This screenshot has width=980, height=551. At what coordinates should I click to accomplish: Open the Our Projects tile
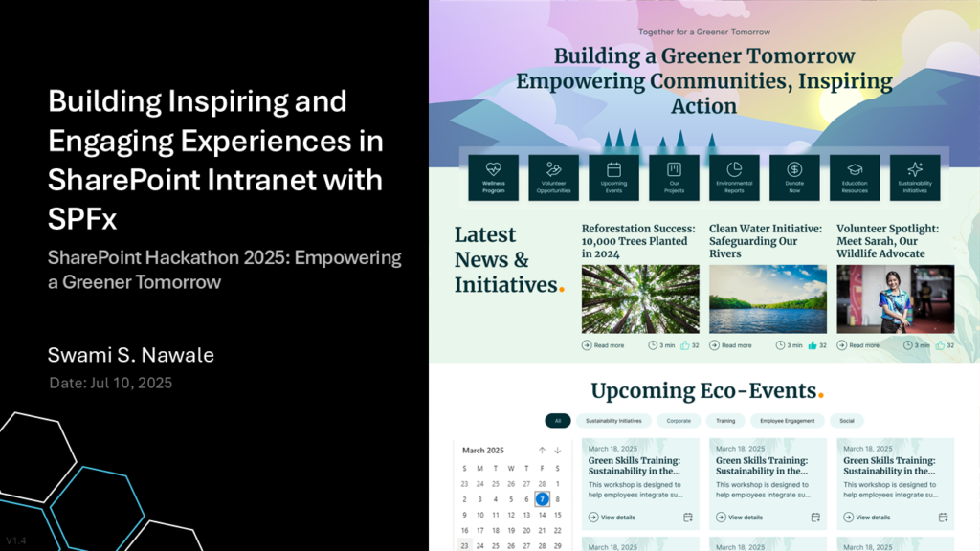pos(674,178)
